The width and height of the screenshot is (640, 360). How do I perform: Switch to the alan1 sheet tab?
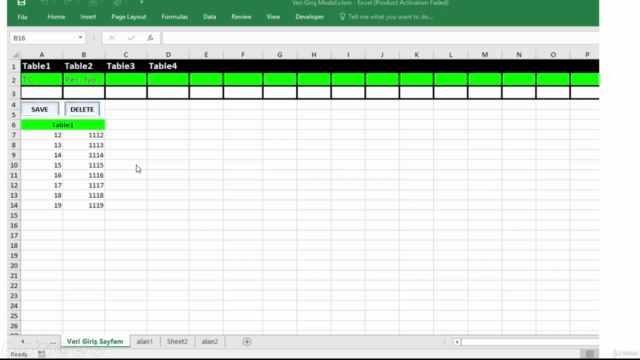(144, 341)
